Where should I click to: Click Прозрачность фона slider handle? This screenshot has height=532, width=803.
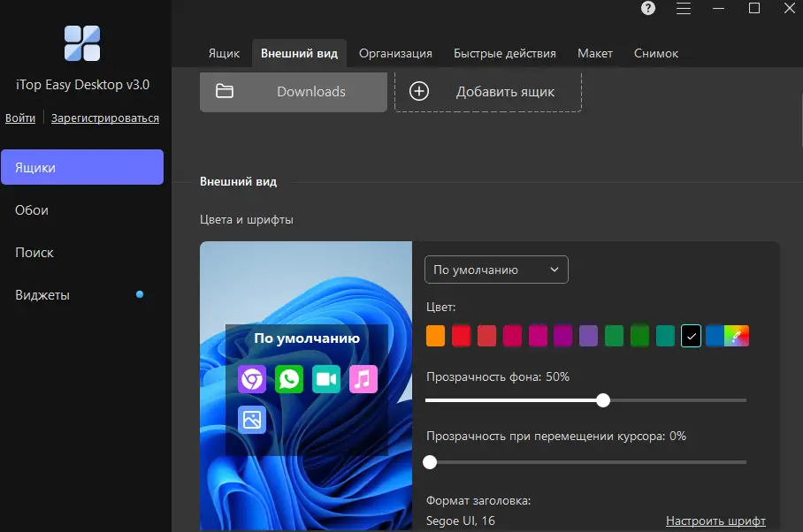603,400
